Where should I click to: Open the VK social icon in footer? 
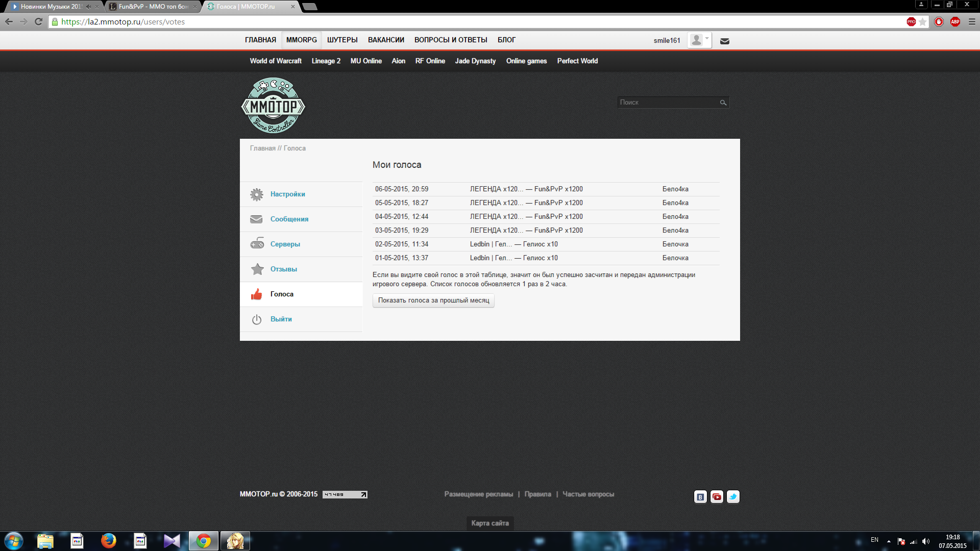pyautogui.click(x=700, y=497)
